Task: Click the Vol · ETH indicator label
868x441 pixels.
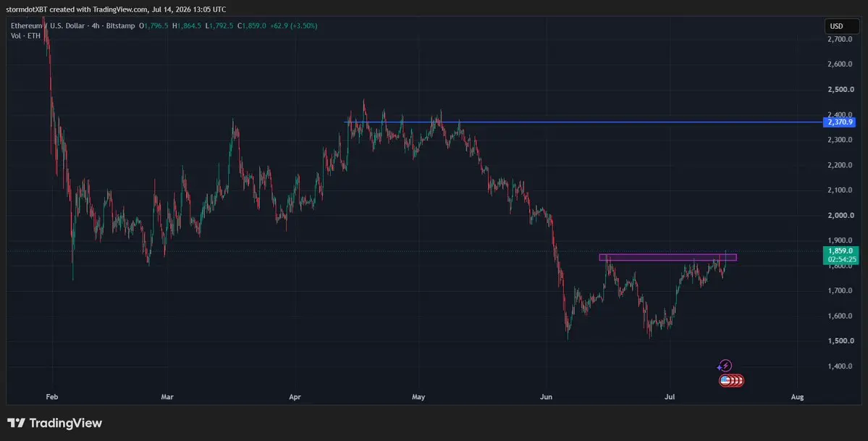Action: 25,36
